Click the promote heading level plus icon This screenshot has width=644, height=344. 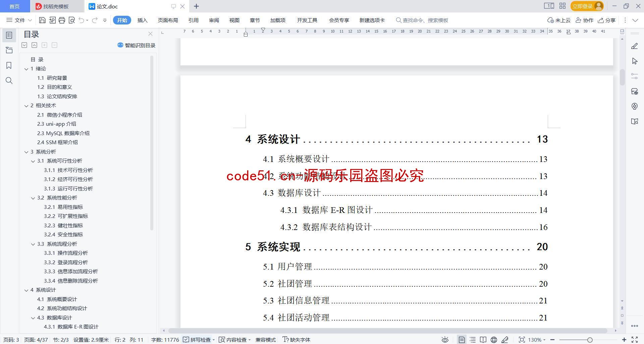[x=44, y=45]
